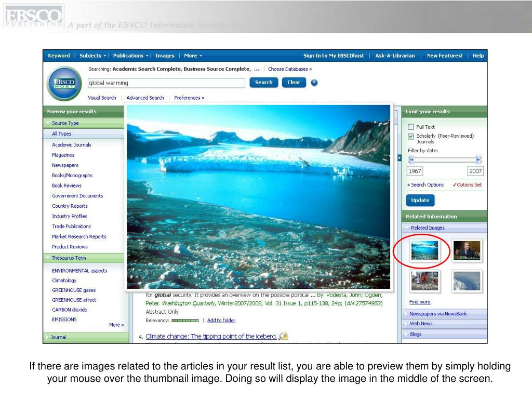Viewport: 532px width, 399px height.
Task: Open folder icon beside Climate change article title
Action: (x=283, y=336)
